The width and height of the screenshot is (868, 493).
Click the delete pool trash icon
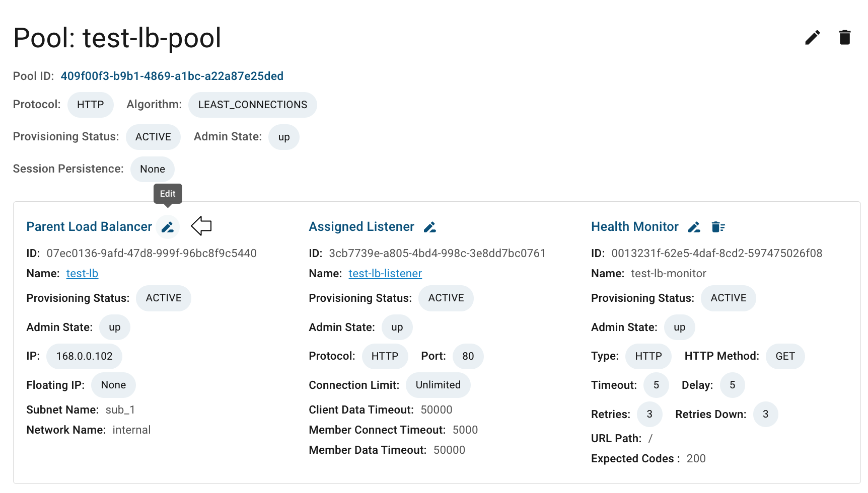click(844, 37)
